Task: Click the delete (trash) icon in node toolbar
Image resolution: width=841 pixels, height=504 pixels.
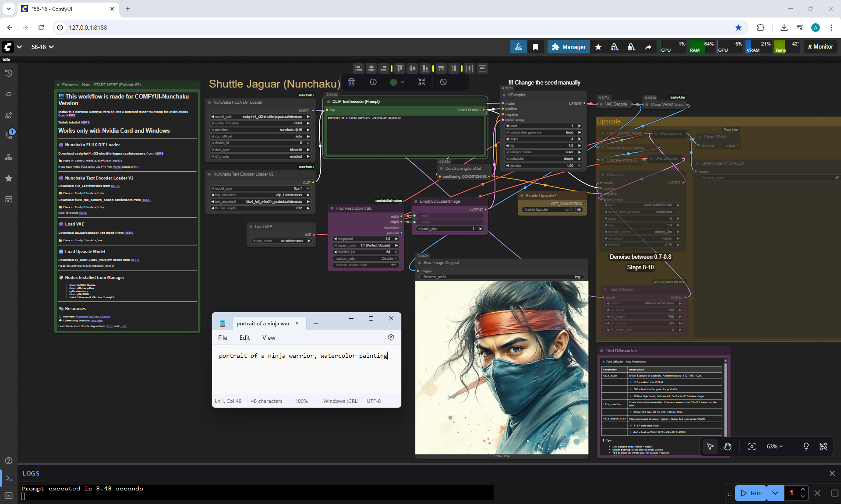Action: click(351, 82)
